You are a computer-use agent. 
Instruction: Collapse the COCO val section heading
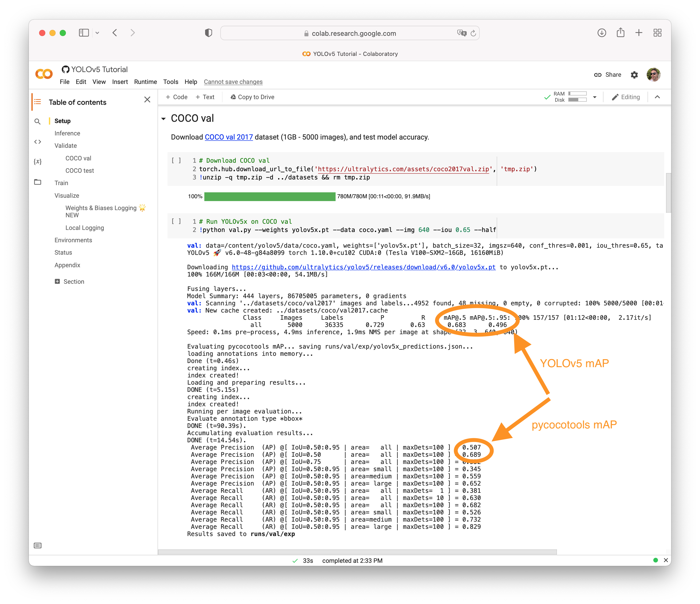pyautogui.click(x=163, y=119)
